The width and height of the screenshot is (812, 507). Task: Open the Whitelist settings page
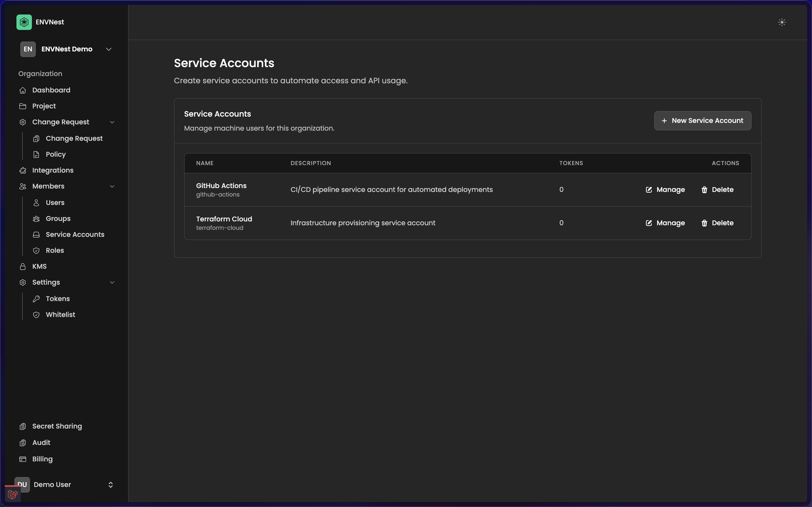click(x=60, y=315)
